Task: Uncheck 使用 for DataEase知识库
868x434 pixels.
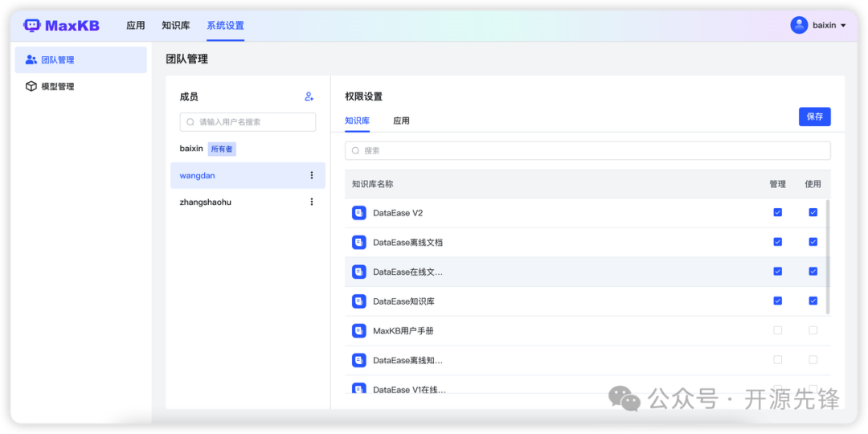Action: [813, 301]
